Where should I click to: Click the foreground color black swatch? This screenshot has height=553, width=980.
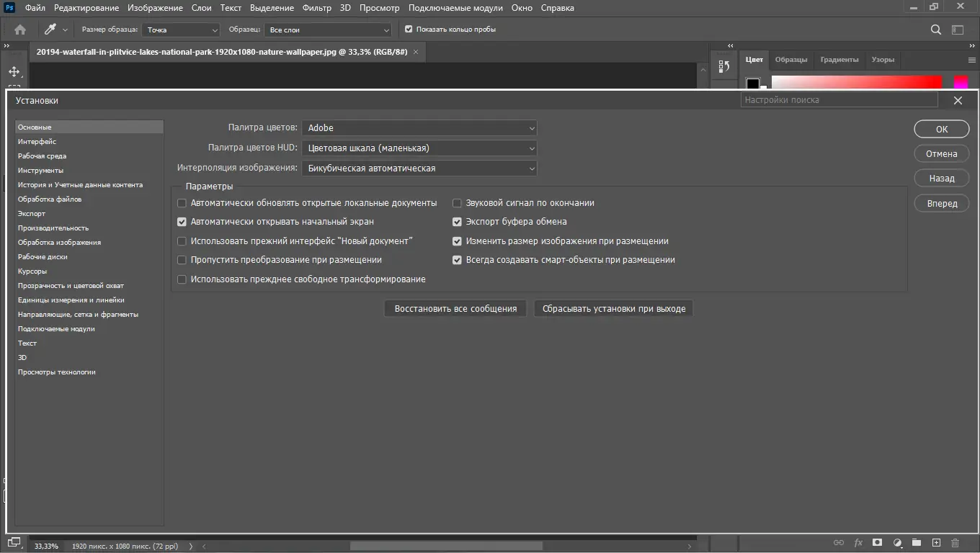click(753, 84)
